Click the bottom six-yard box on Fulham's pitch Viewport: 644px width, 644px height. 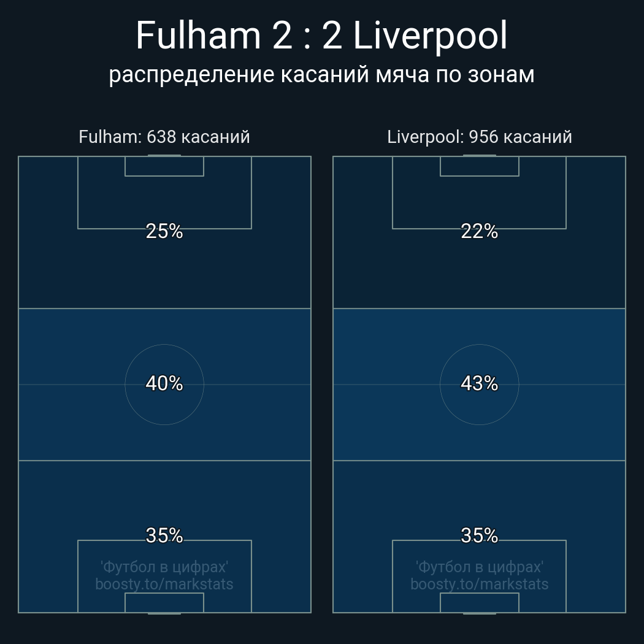pyautogui.click(x=164, y=602)
